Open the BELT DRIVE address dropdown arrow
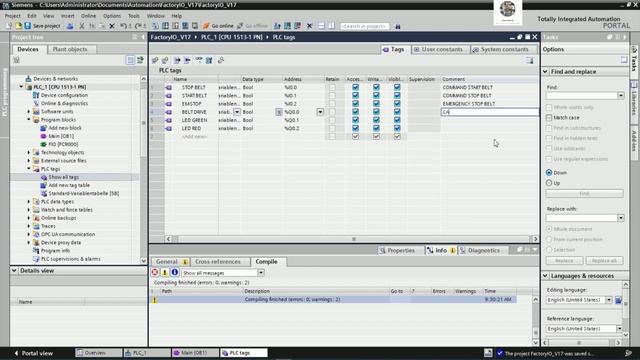This screenshot has height=360, width=640. coord(320,112)
